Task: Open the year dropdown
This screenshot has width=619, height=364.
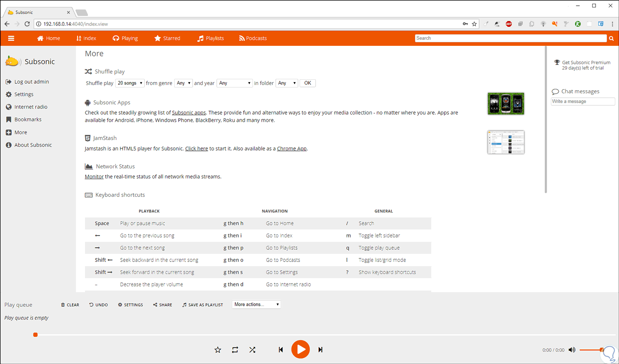Action: [x=235, y=83]
